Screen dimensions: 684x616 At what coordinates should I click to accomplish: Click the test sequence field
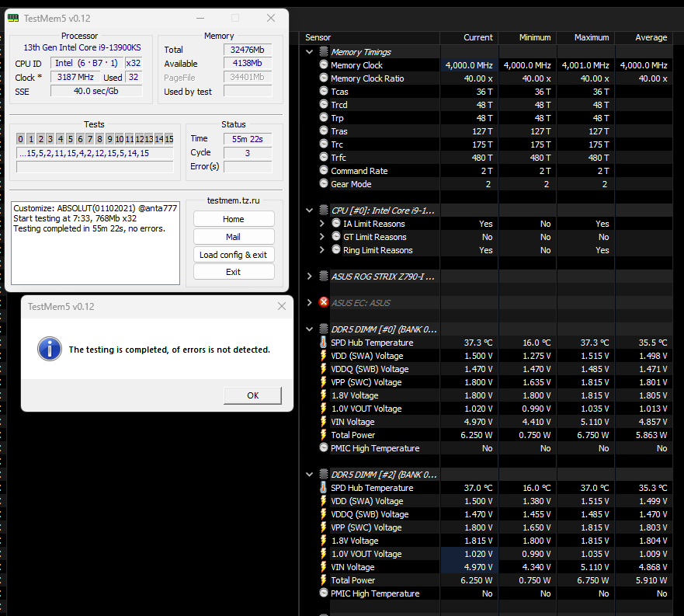coord(95,153)
